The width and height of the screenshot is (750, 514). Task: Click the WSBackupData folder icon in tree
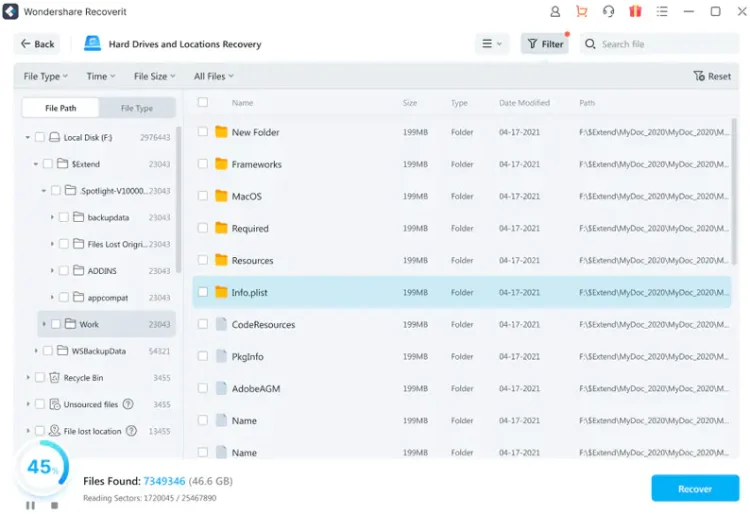point(62,351)
